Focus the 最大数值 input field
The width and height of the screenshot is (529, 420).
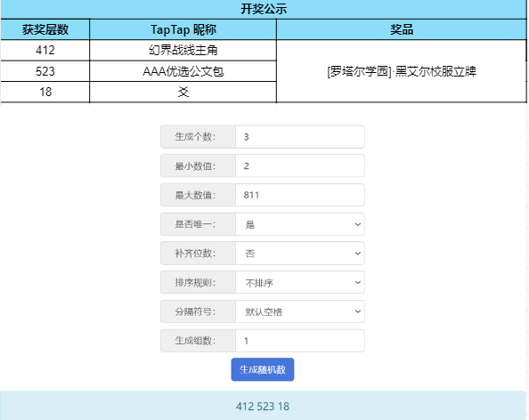300,195
